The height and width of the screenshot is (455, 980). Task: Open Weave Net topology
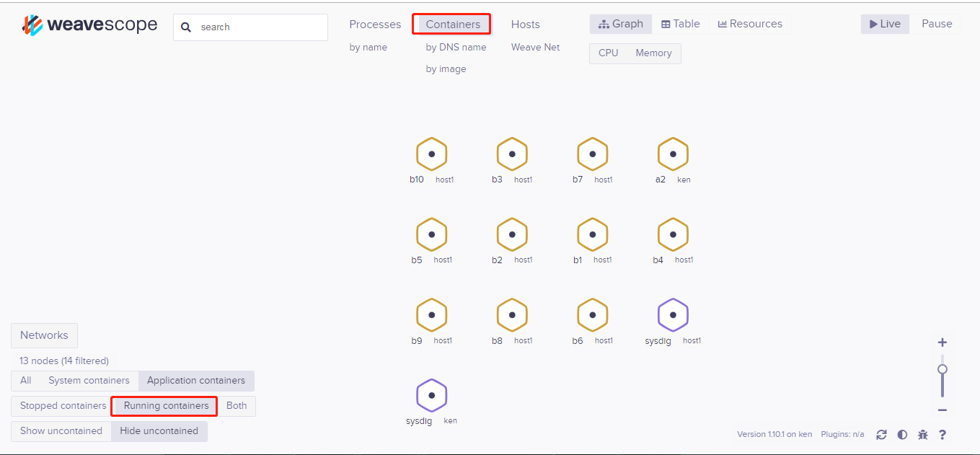tap(535, 47)
